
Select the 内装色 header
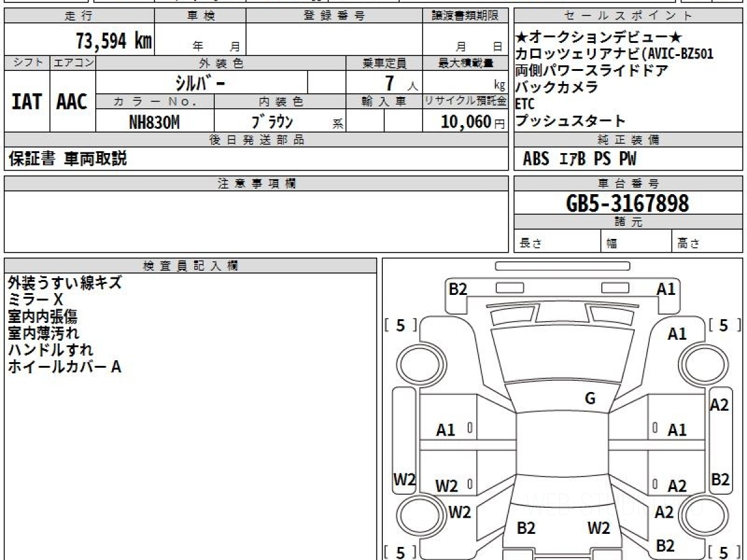click(280, 101)
